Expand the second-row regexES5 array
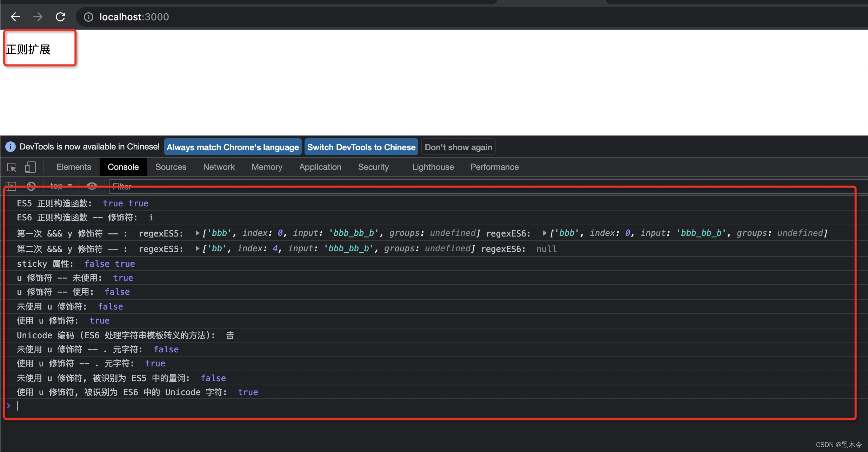This screenshot has width=868, height=452. [x=198, y=248]
